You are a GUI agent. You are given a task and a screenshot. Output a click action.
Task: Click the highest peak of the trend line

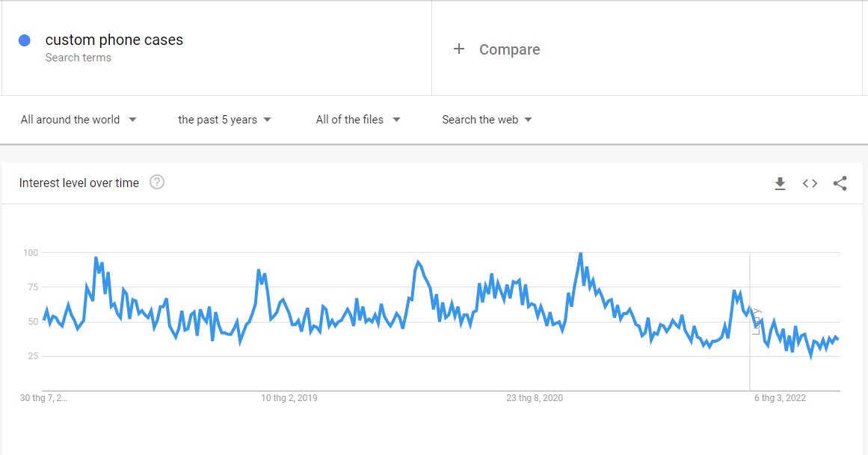point(580,254)
